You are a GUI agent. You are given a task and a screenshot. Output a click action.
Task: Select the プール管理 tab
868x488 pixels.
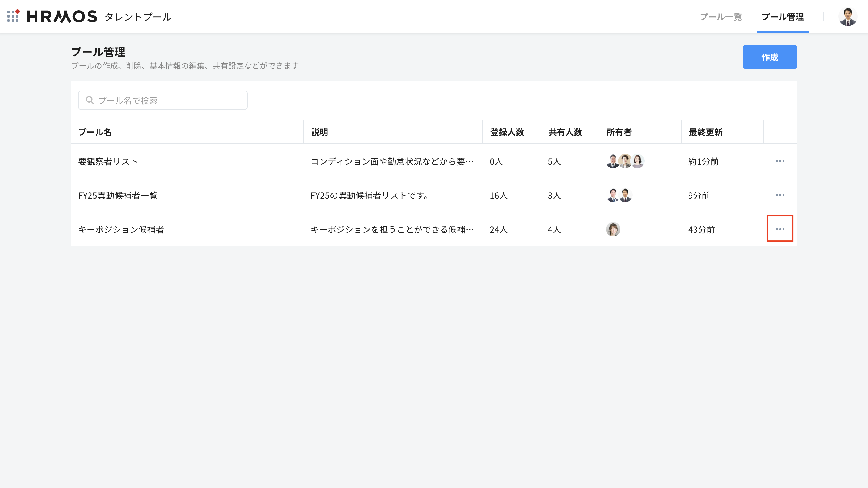(782, 17)
